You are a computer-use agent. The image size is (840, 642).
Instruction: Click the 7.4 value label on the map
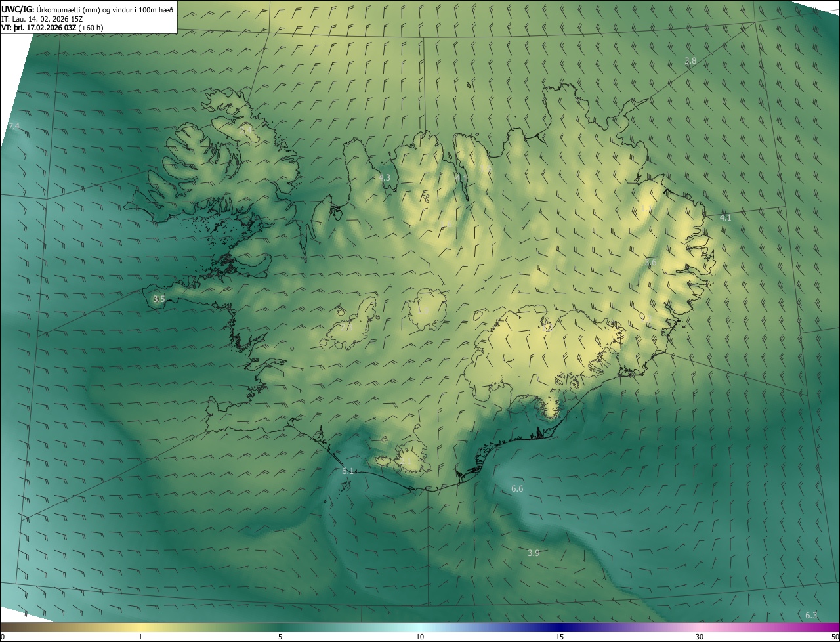pos(14,126)
